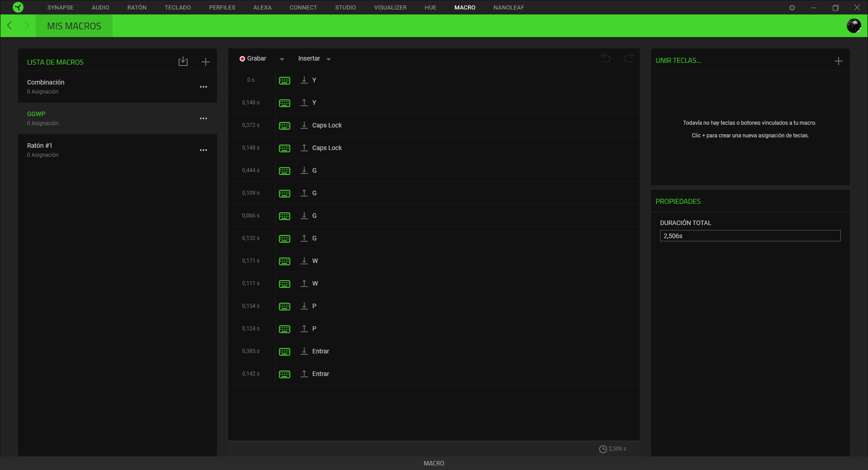Select the Ratón #1 macro
The height and width of the screenshot is (470, 868).
point(118,150)
